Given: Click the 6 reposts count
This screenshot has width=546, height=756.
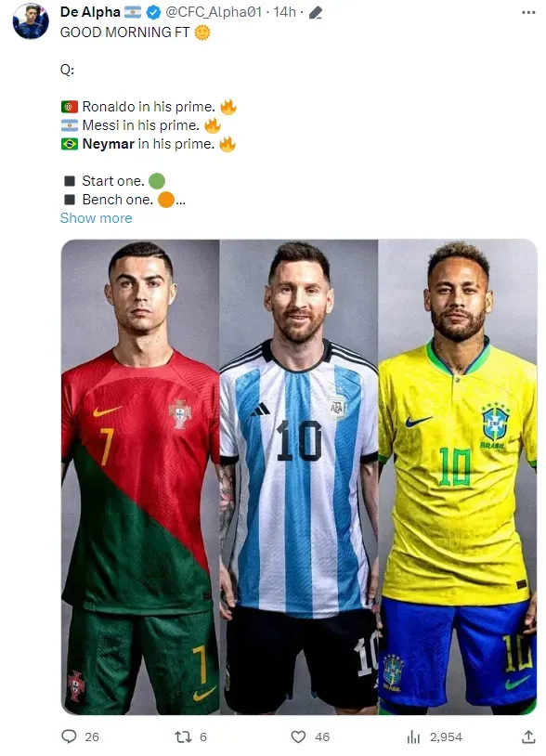Looking at the screenshot, I should pos(202,736).
